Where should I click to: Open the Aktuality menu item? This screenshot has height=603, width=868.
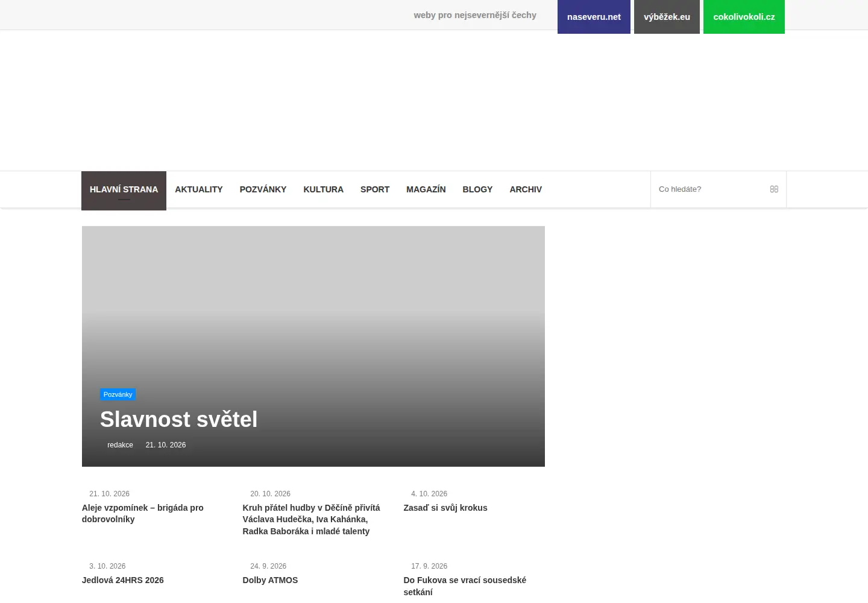click(199, 189)
